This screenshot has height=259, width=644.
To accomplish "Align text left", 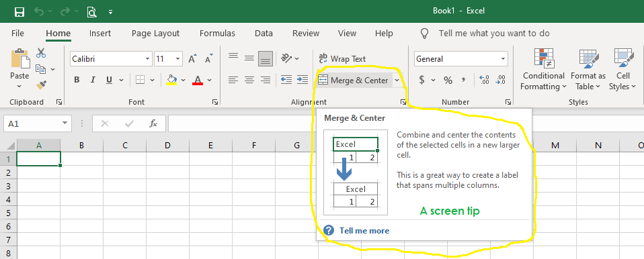I will tap(233, 79).
